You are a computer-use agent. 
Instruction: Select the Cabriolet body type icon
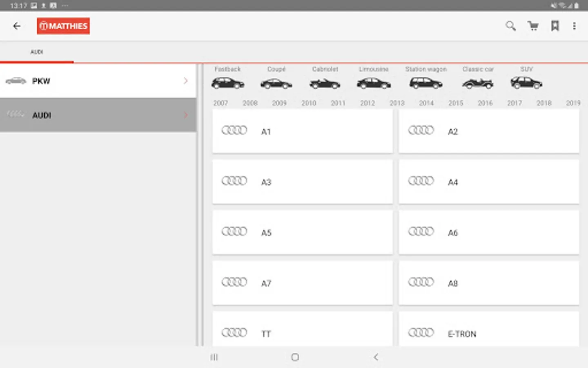(325, 84)
